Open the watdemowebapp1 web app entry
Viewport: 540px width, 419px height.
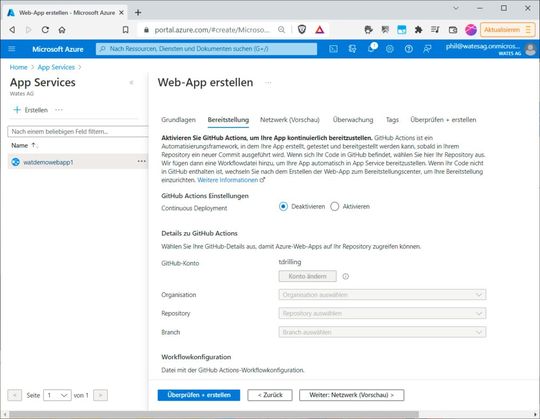click(x=48, y=162)
